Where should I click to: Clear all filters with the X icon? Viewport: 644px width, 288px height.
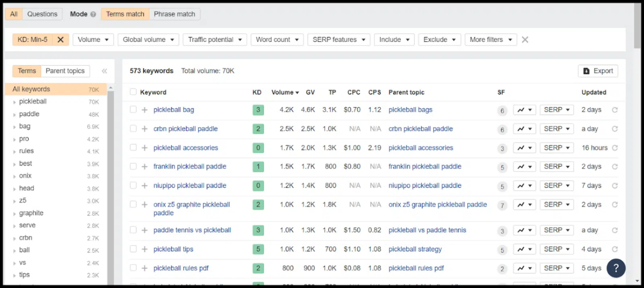coord(525,40)
